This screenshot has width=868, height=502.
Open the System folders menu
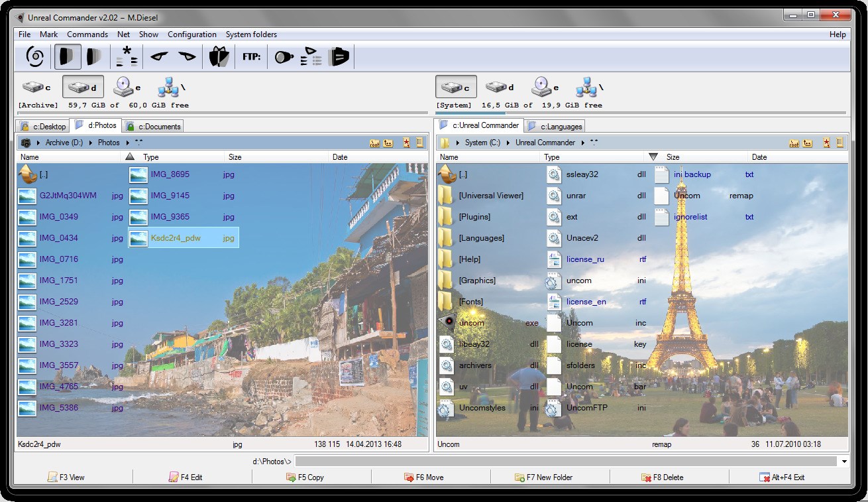[x=251, y=34]
